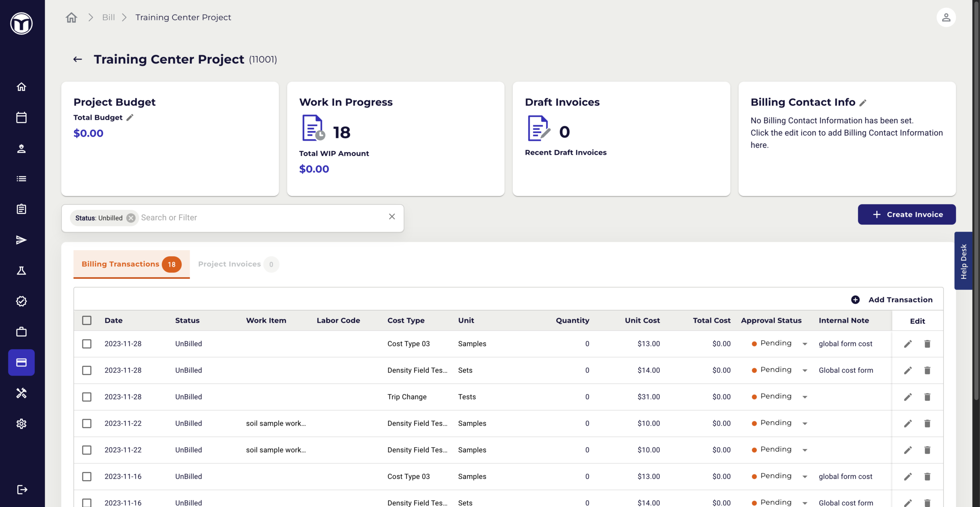Sort by the Date column header
The image size is (980, 507).
[x=114, y=321]
